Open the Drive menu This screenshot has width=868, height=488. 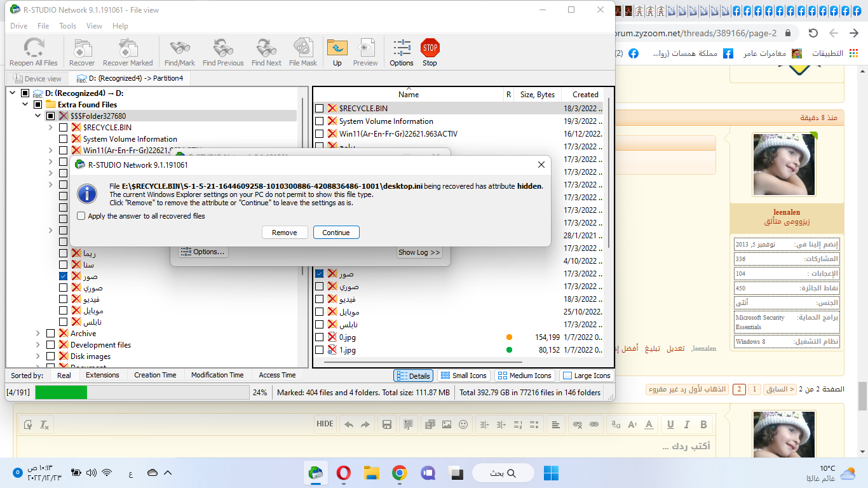[x=18, y=26]
